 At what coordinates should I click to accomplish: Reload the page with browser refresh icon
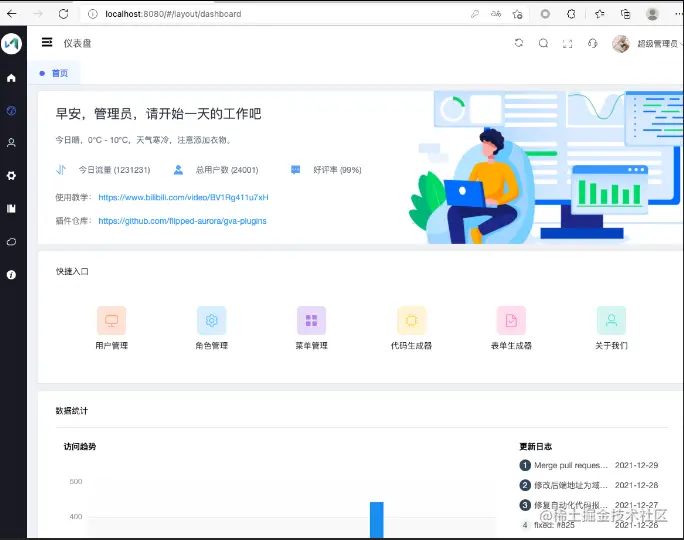point(64,14)
